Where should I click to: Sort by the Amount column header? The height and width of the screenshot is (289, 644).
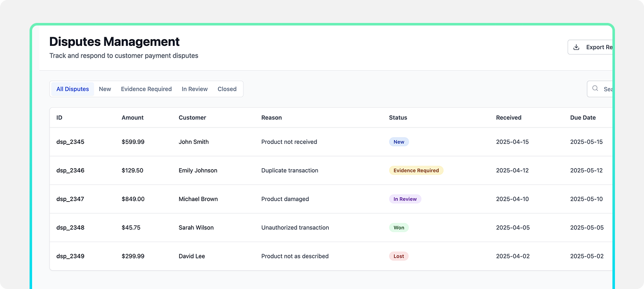[132, 118]
